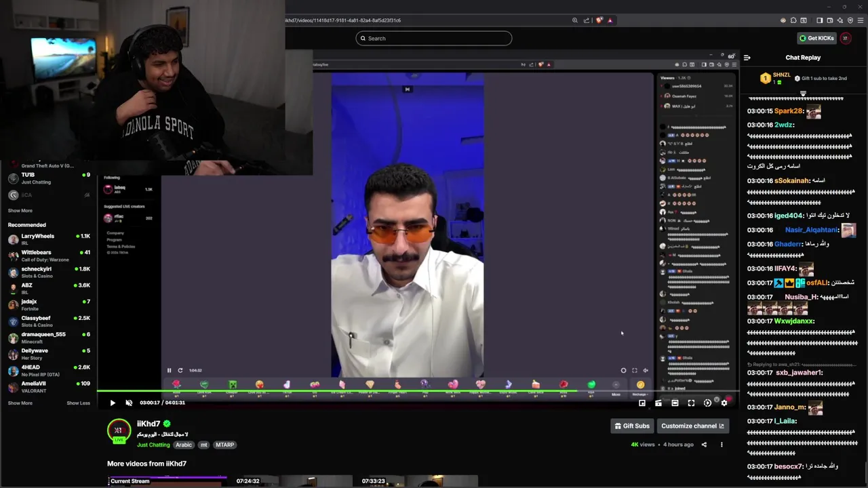Collapse the list with Show Less

(78, 403)
